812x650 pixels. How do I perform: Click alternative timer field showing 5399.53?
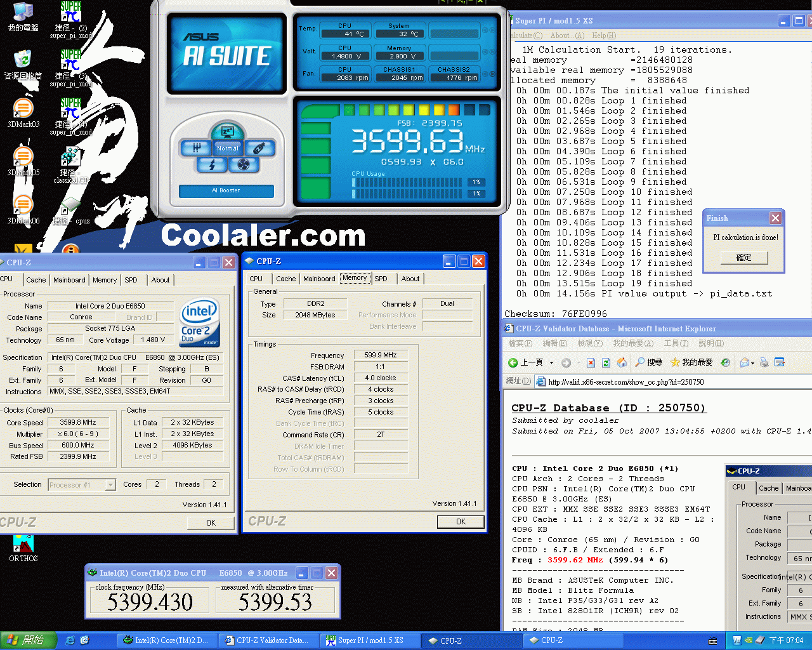point(275,601)
